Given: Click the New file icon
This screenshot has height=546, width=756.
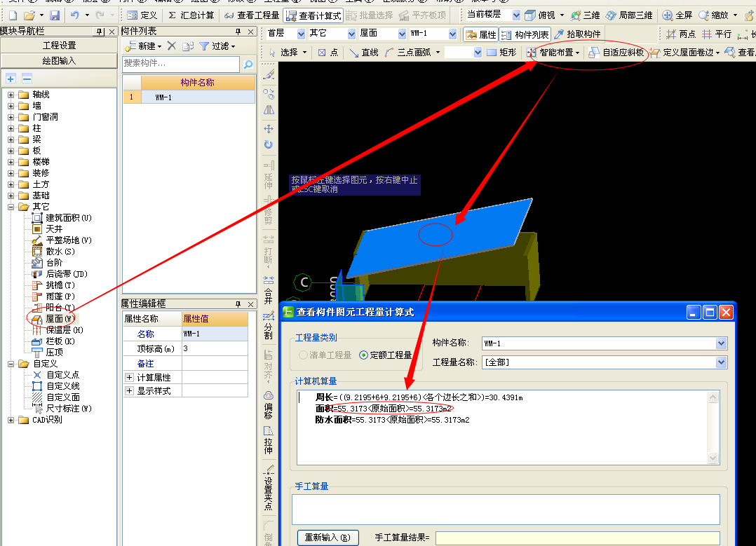Looking at the screenshot, I should pyautogui.click(x=13, y=15).
